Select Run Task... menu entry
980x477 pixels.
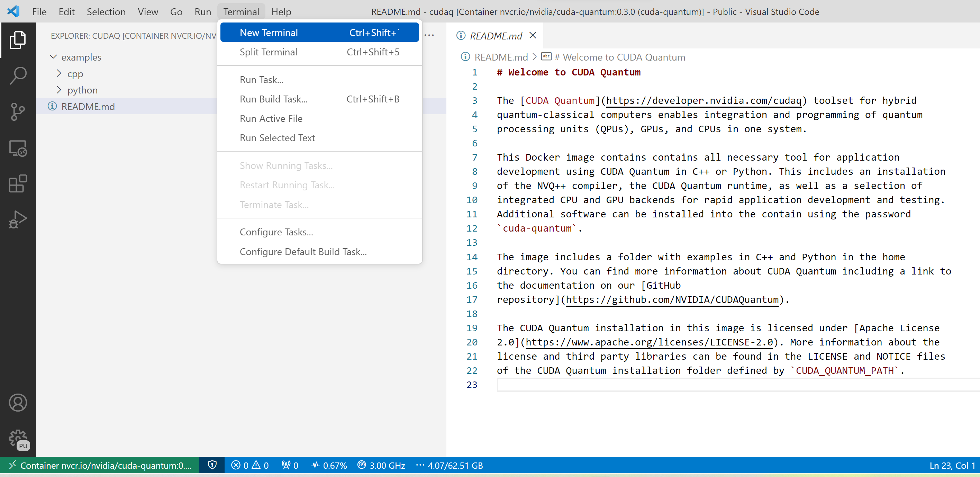319,80
